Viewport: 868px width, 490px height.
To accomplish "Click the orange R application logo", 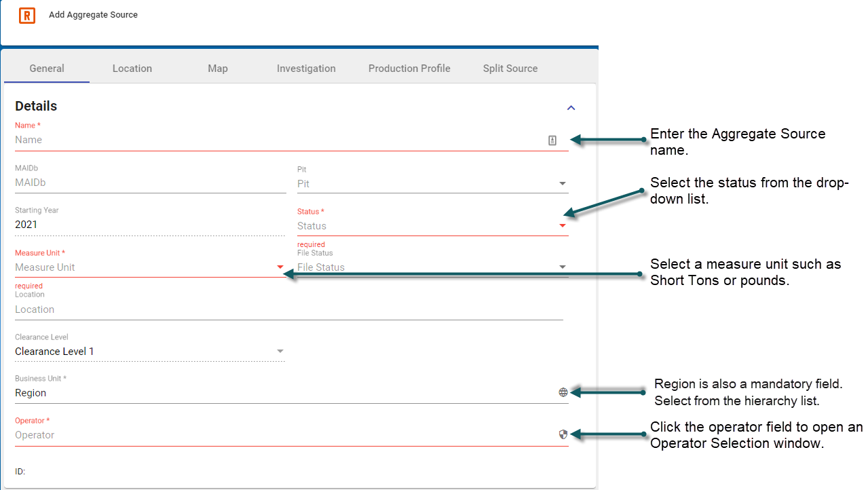I will pyautogui.click(x=27, y=15).
